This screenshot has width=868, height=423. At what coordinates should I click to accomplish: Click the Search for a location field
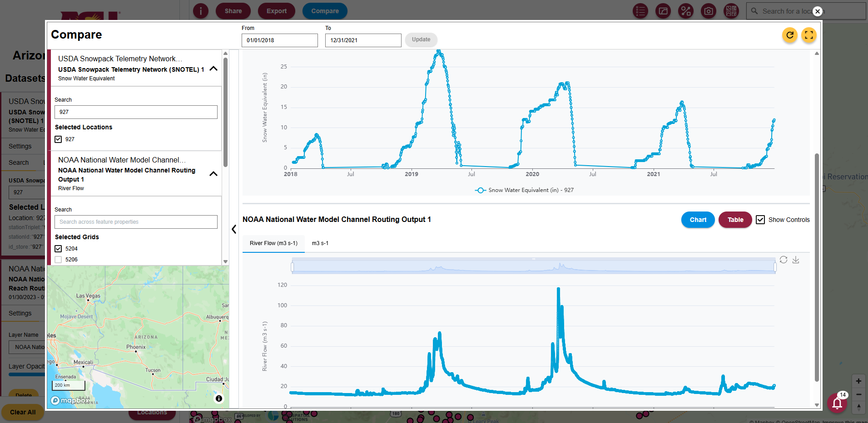pyautogui.click(x=806, y=11)
